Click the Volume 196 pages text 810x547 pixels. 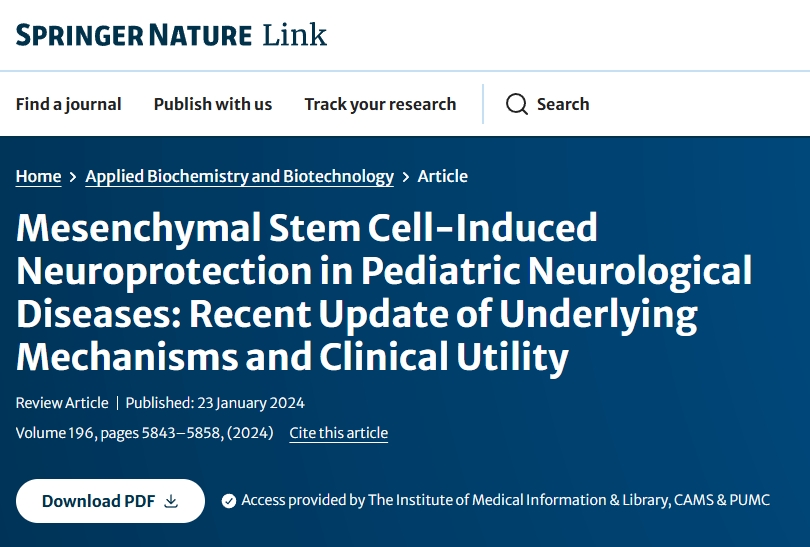144,433
